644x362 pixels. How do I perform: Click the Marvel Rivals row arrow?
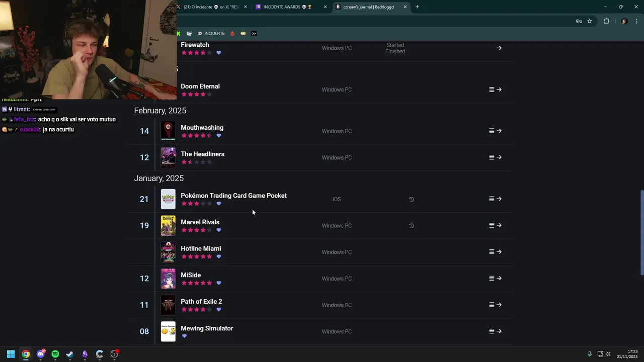click(499, 225)
